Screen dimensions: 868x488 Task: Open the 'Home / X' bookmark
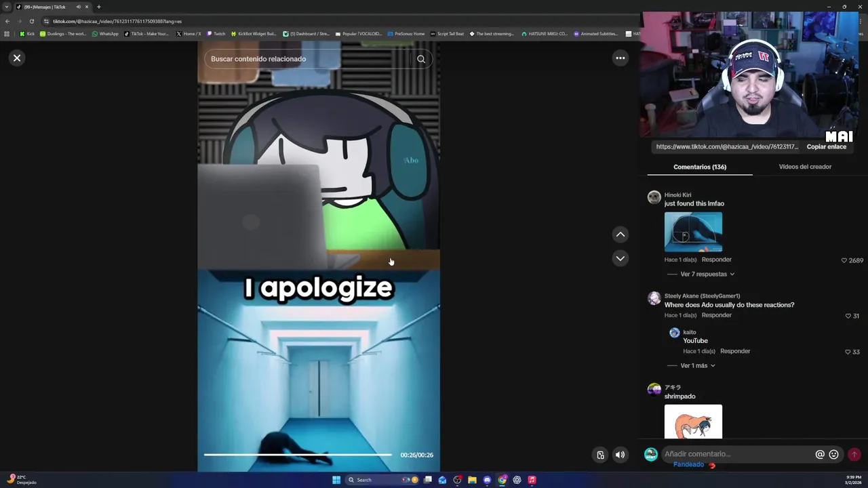189,34
